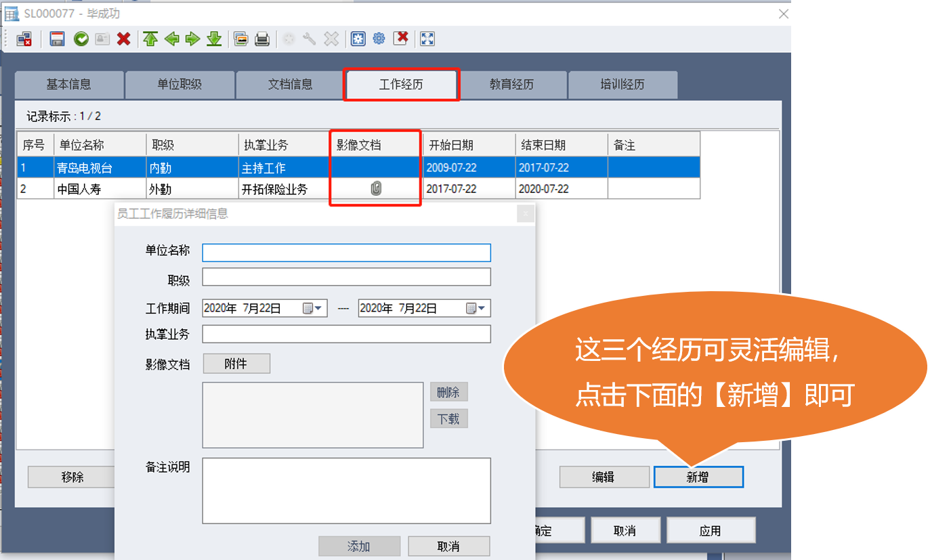Click the paperclip attachment in row 2
This screenshot has width=930, height=560.
[376, 189]
